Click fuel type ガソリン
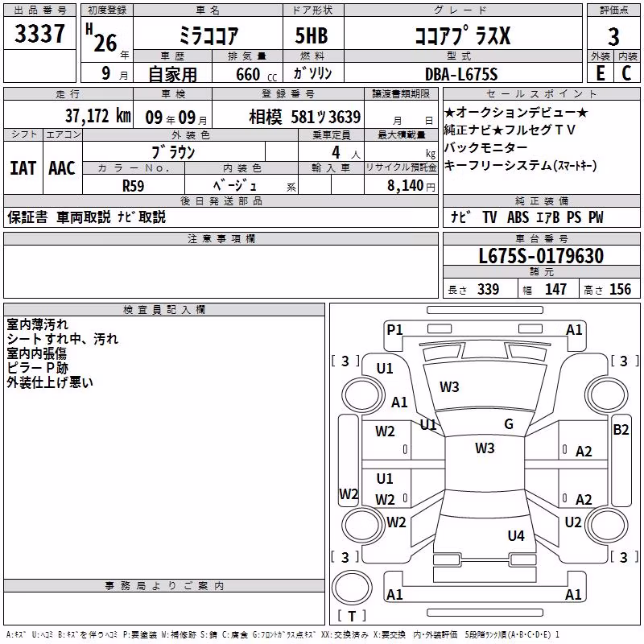 [x=312, y=73]
